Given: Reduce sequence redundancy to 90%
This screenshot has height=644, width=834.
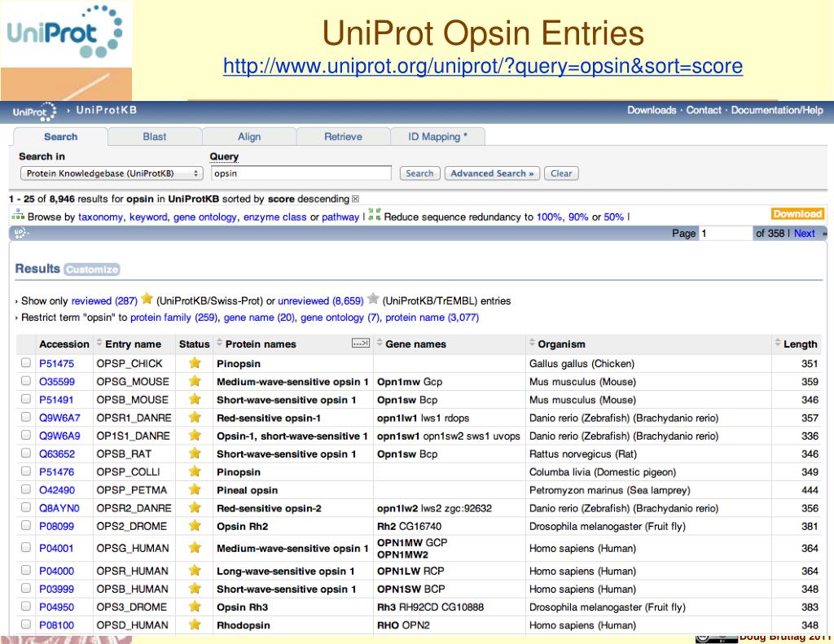Looking at the screenshot, I should pos(578,217).
